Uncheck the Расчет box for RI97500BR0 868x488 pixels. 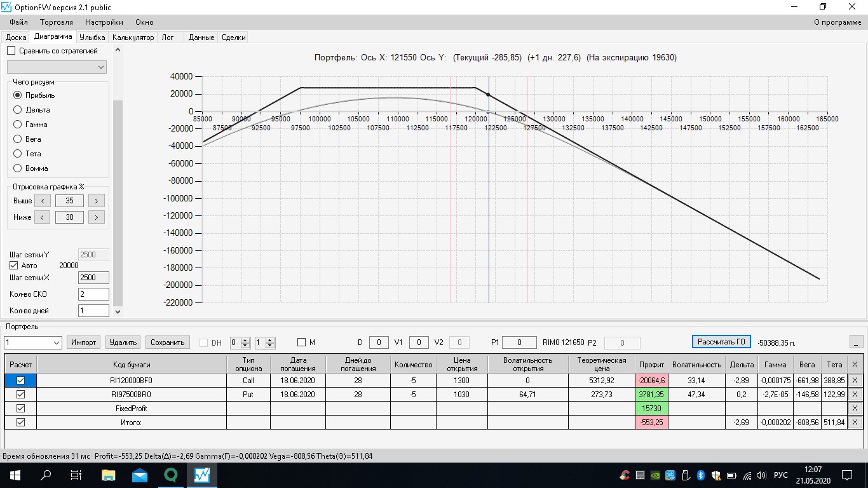(x=20, y=395)
